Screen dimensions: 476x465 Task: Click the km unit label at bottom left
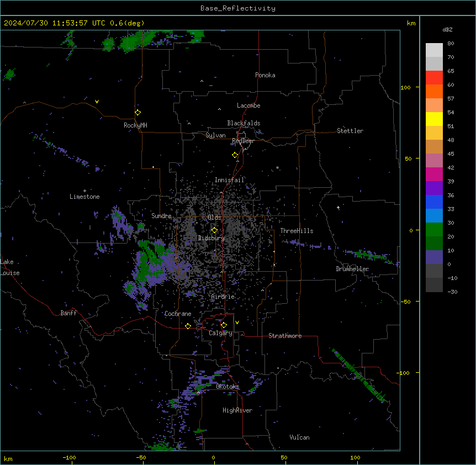(8, 458)
